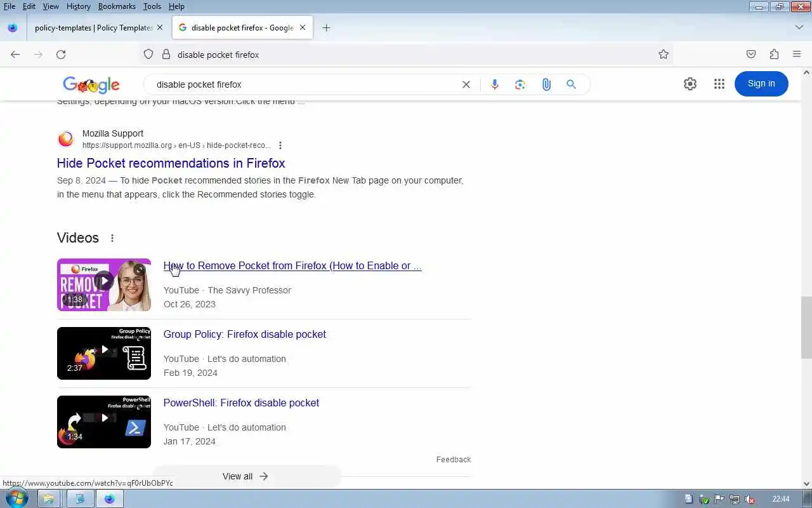List all tabs dropdown arrow
The height and width of the screenshot is (508, 812).
click(799, 28)
